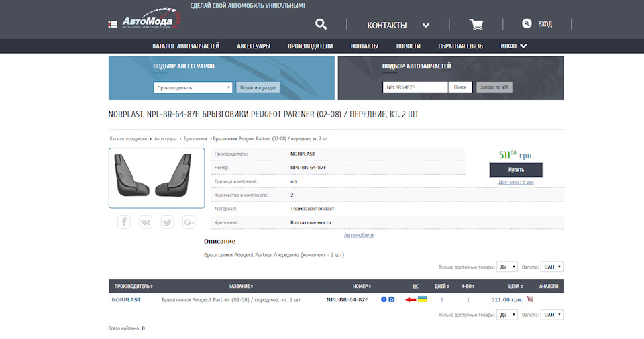Click Ukraine flag icon in table row
This screenshot has width=644, height=339.
click(x=422, y=299)
